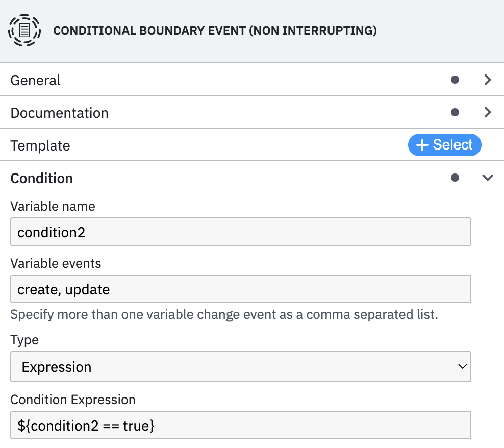504x448 pixels.
Task: Open the Type dropdown showing Expression
Action: point(241,367)
